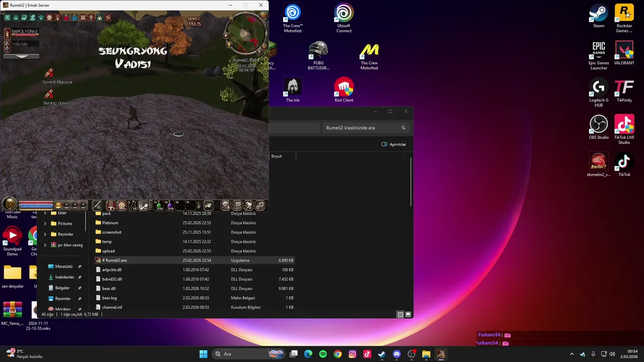Show hidden system tray icons chevron
The height and width of the screenshot is (362, 644).
click(x=571, y=354)
